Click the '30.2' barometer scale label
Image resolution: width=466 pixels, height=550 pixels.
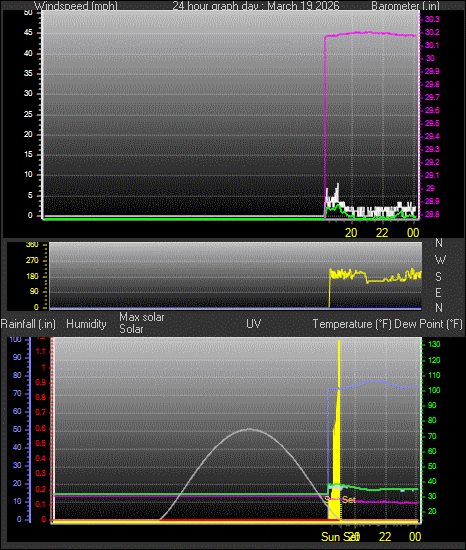tap(432, 32)
